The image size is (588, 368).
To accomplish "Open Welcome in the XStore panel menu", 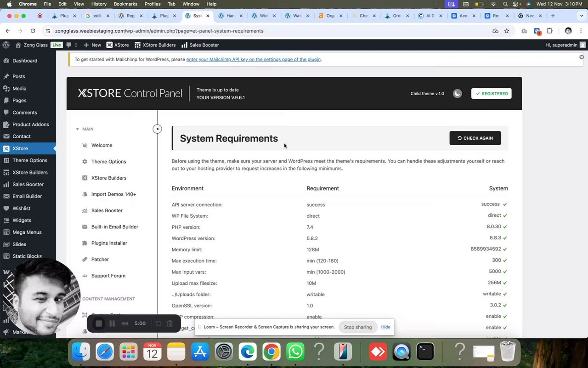I will [102, 145].
